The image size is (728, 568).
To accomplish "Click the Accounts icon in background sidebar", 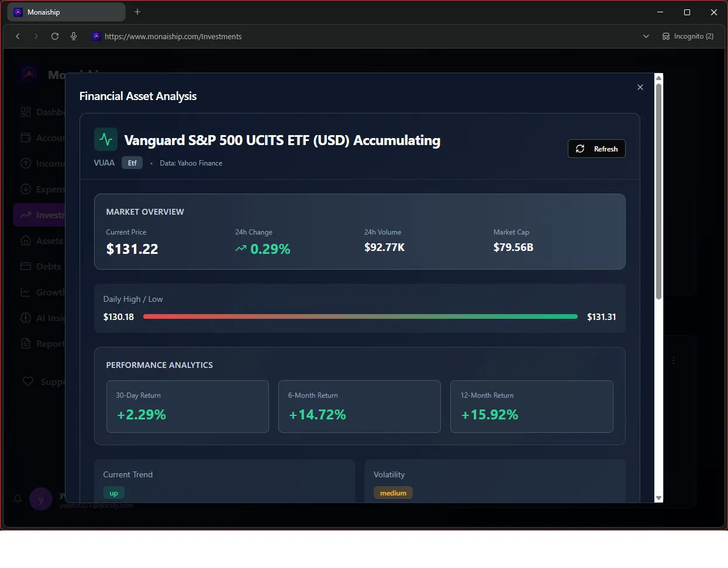I will [26, 137].
